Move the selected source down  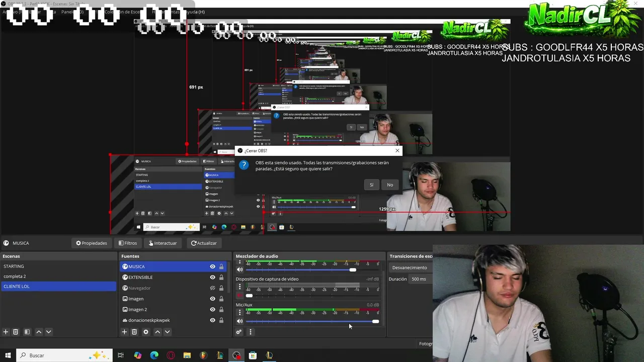[167, 332]
